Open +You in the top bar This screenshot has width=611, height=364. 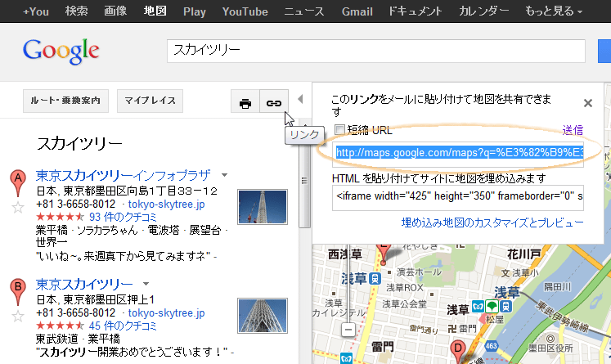coord(36,11)
